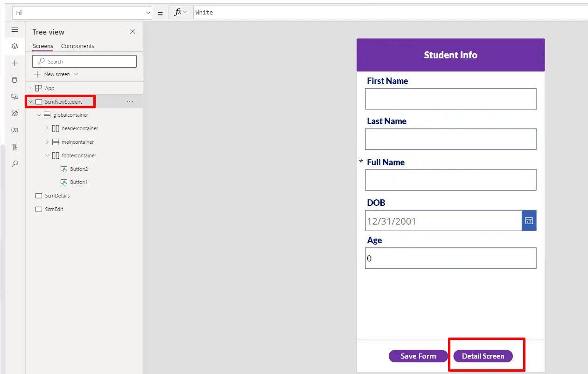This screenshot has height=374, width=588.
Task: Open the Variables (x) icon
Action: tap(14, 130)
